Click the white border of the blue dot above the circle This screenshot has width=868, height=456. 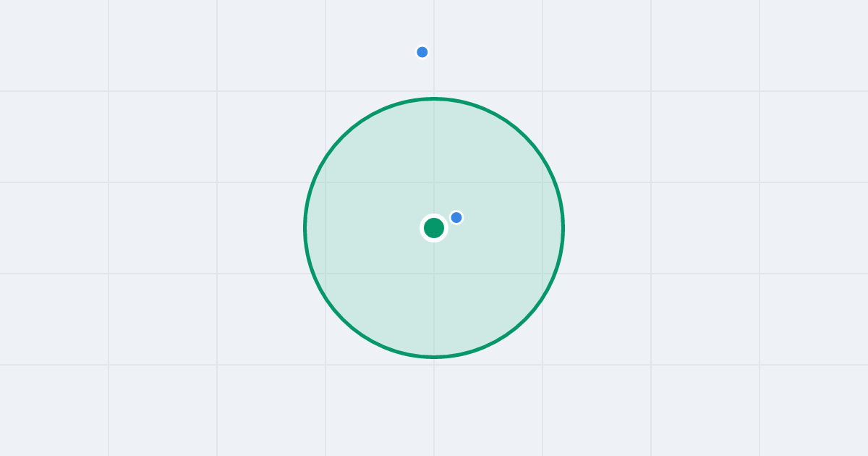point(422,46)
